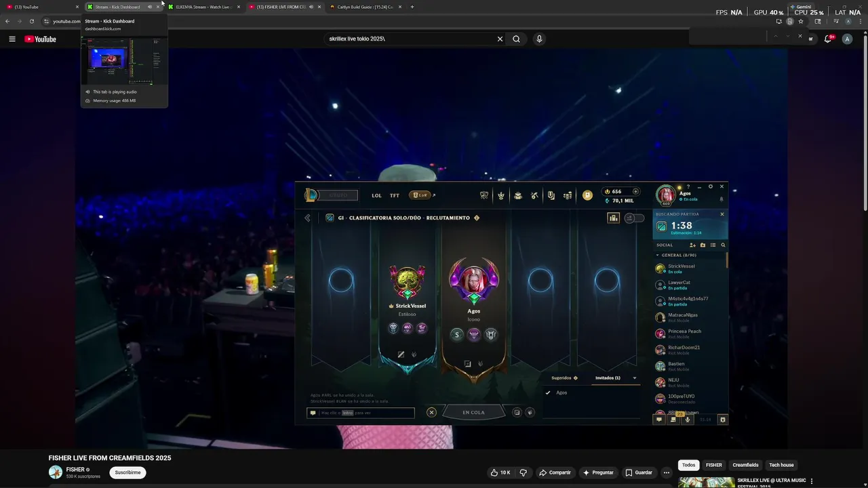
Task: Click the YouTube voice search microphone
Action: coord(539,39)
